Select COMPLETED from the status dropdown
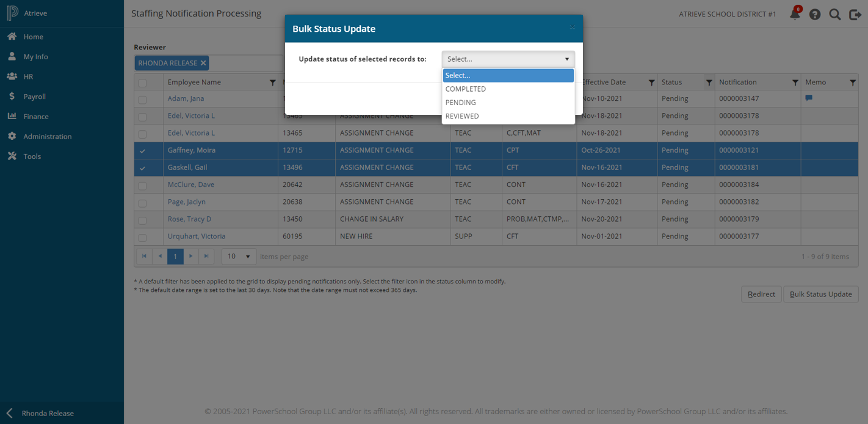Viewport: 868px width, 424px height. click(x=466, y=89)
